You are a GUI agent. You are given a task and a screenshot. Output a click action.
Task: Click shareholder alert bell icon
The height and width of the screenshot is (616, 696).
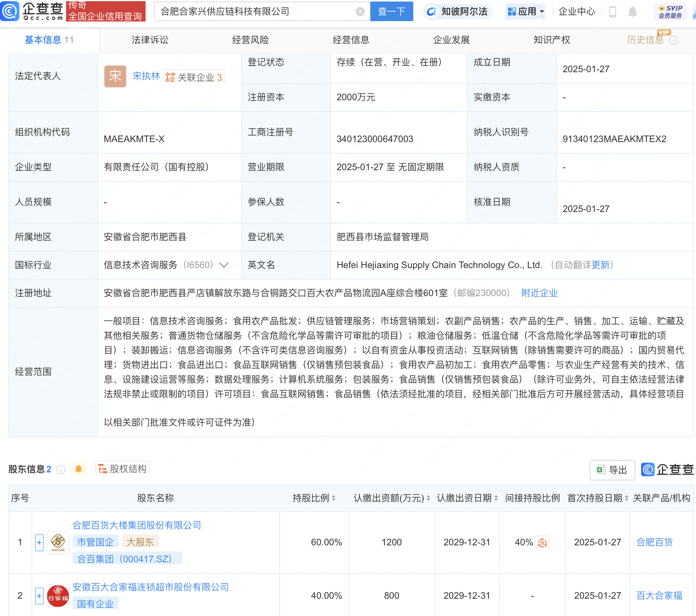pyautogui.click(x=79, y=469)
